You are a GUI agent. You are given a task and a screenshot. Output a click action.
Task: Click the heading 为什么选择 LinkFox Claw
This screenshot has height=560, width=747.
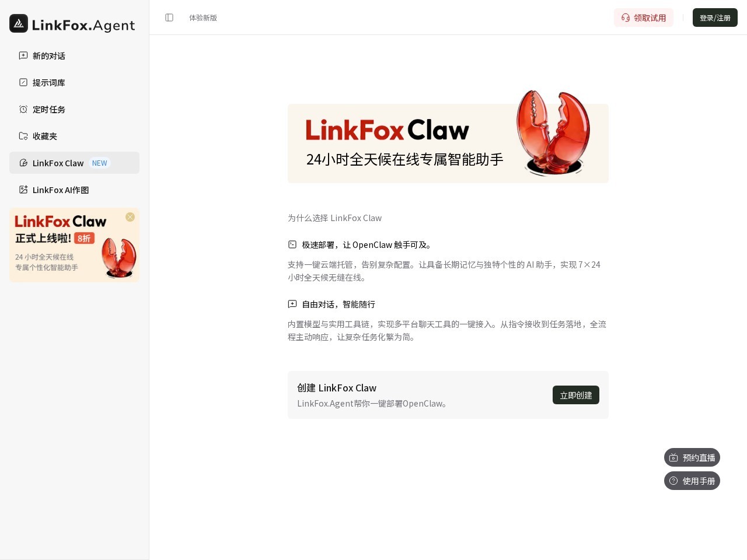coord(334,218)
